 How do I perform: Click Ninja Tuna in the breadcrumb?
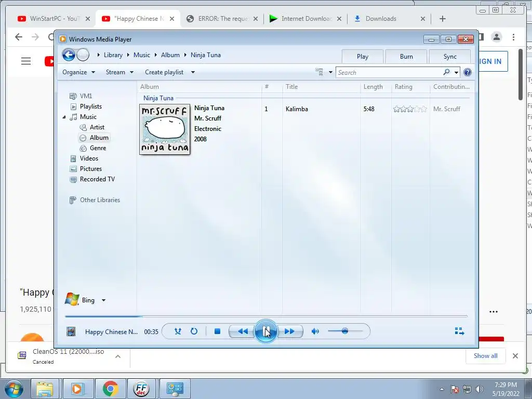tap(206, 55)
